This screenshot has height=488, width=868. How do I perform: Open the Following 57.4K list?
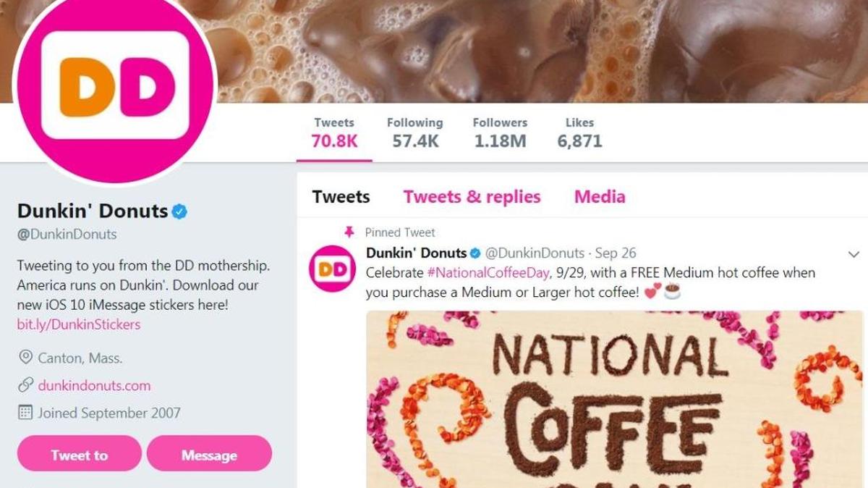pyautogui.click(x=415, y=132)
